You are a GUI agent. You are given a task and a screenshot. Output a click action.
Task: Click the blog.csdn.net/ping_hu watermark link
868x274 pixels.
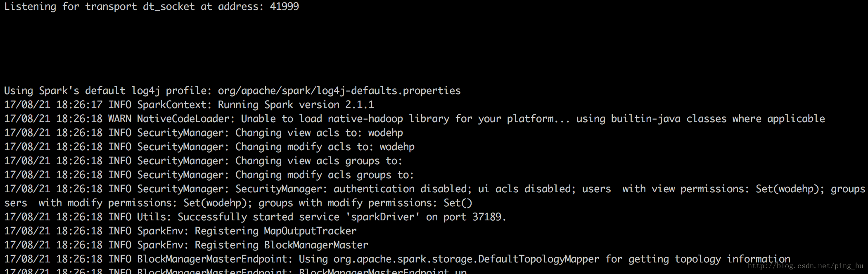coord(805,266)
